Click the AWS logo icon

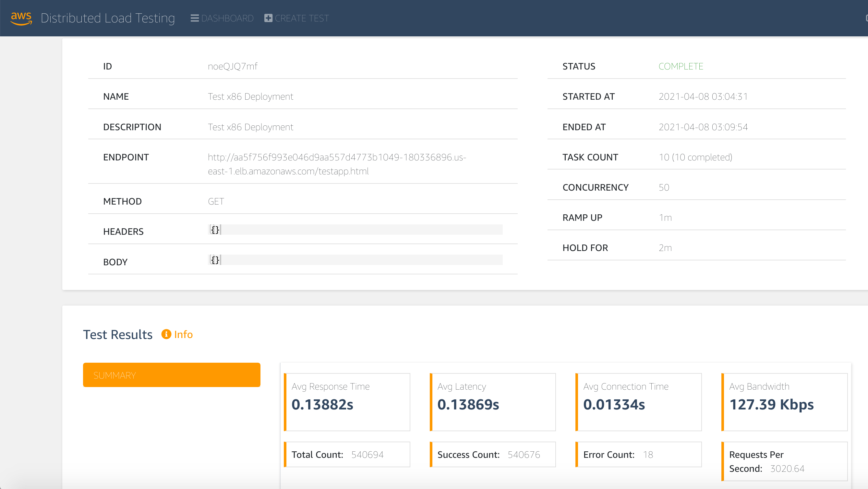[21, 18]
